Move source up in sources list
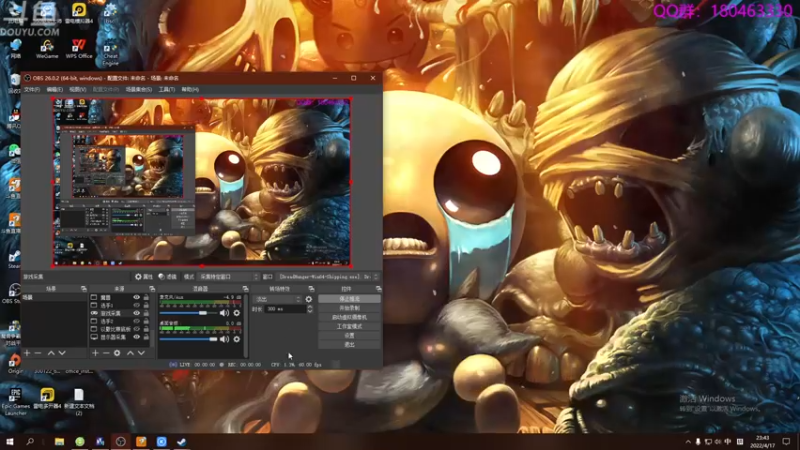Screen dimensions: 800x450 pos(130,353)
